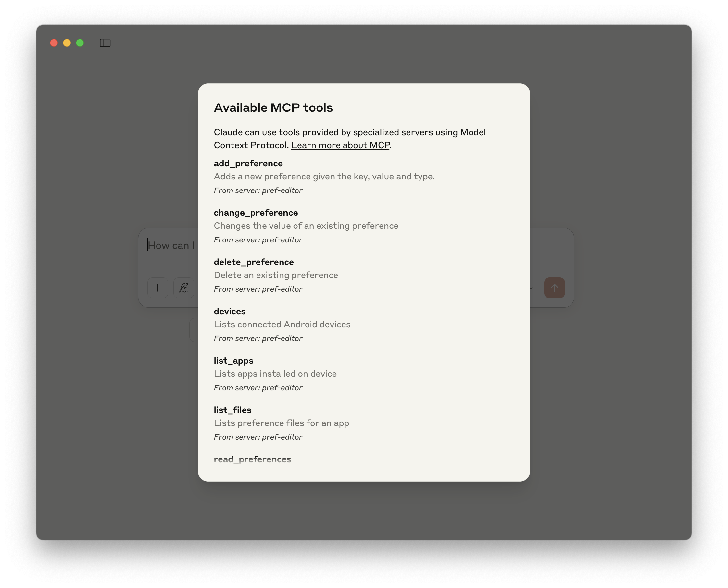Select the devices tool entry
The width and height of the screenshot is (728, 588).
click(x=230, y=311)
